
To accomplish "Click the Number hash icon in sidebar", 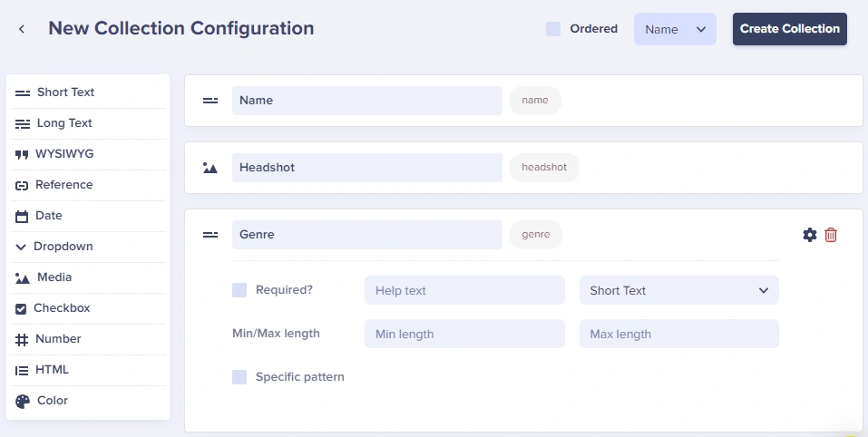I will point(23,339).
